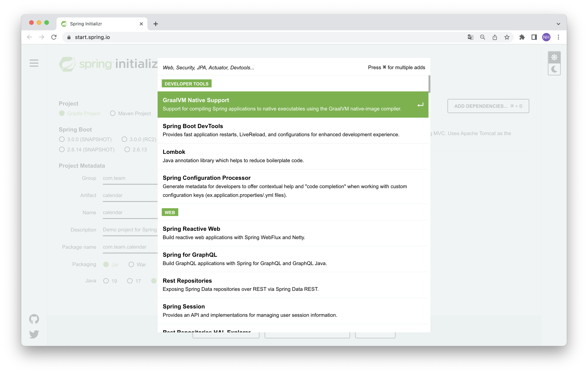Open the browser Extensions puzzle icon
This screenshot has height=374, width=588.
(522, 37)
